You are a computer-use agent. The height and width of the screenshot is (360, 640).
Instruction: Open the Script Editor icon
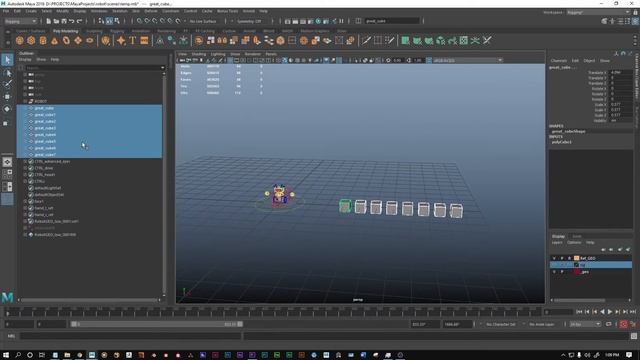[634, 336]
